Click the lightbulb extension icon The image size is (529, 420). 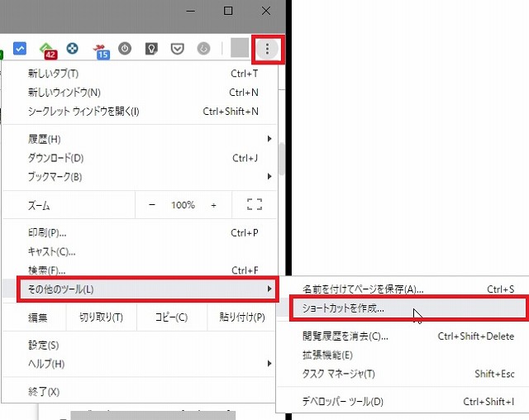(151, 49)
